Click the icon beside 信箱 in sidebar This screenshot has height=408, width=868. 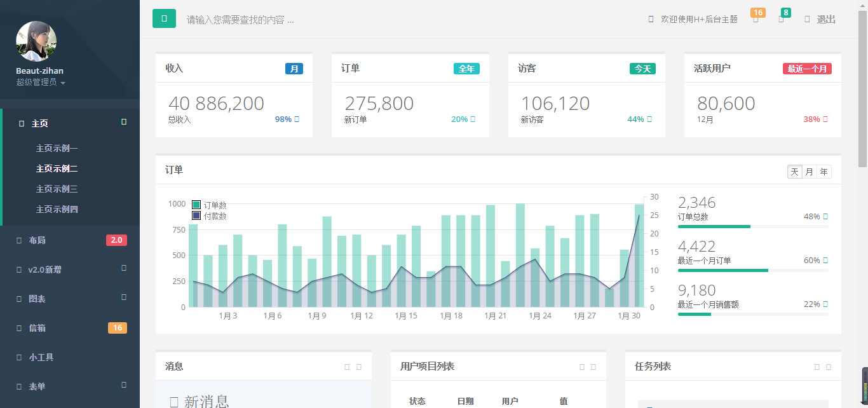click(19, 329)
